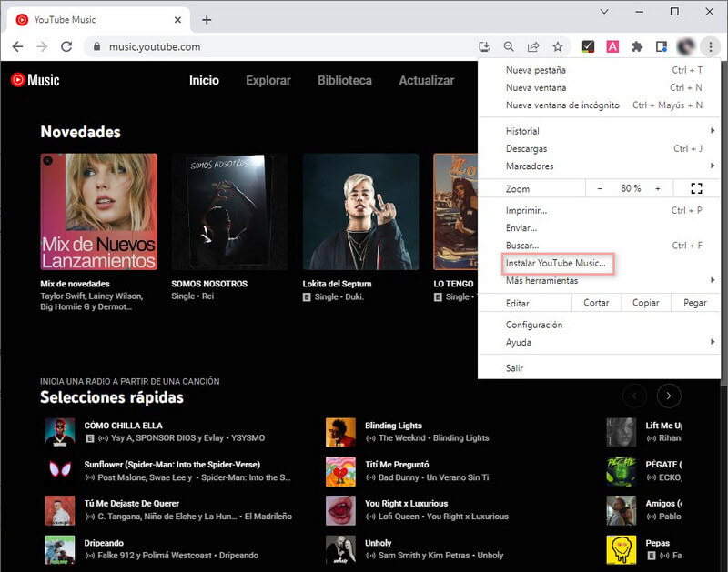Decrease zoom with the minus button
This screenshot has height=572, width=728.
click(600, 188)
